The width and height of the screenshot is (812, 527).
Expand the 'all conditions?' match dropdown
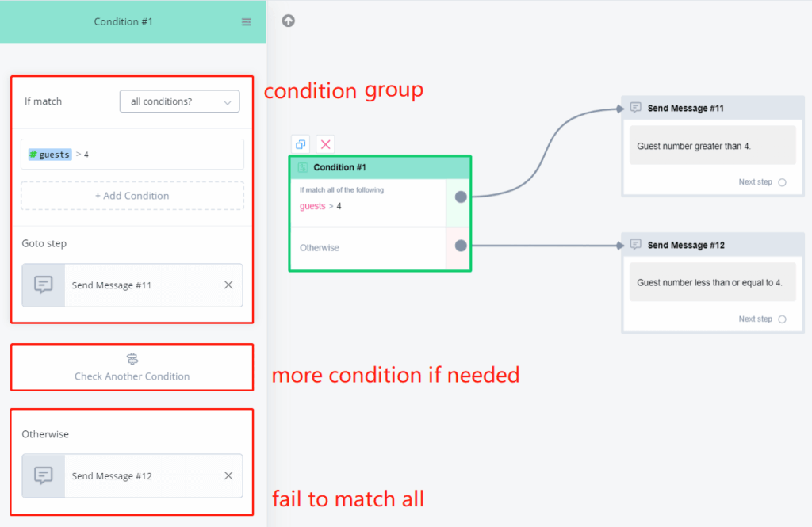point(179,101)
